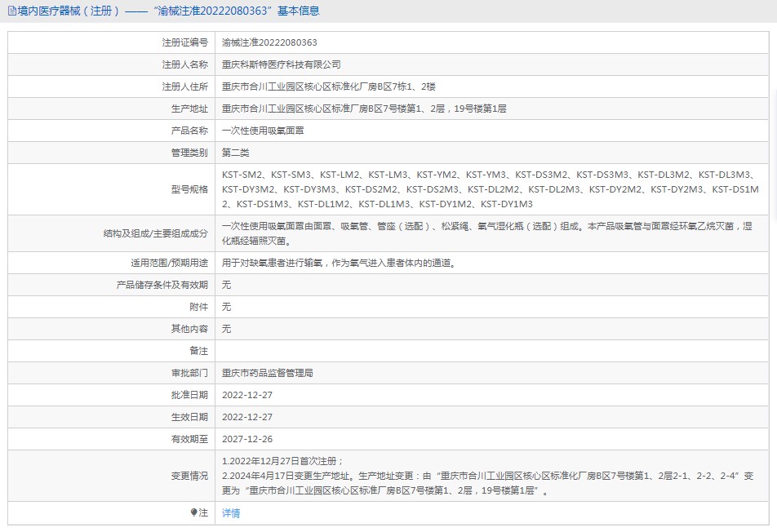Click the 产品储存条件及有效期 label

pos(162,285)
